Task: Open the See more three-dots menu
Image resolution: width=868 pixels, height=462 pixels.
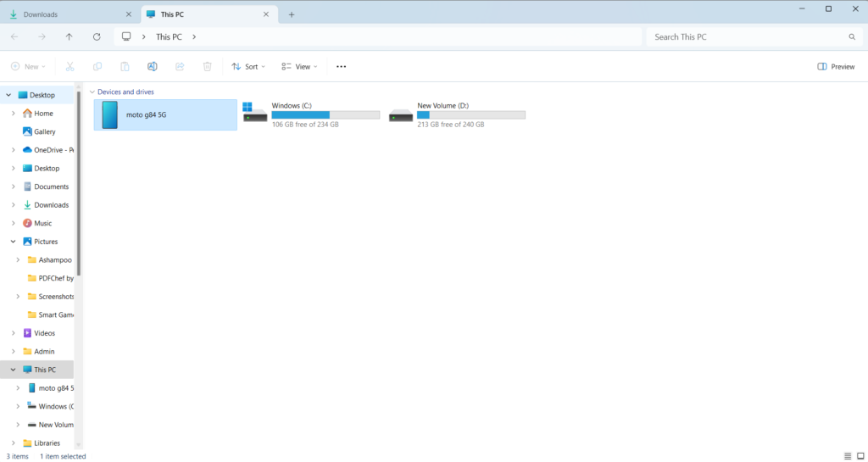Action: point(342,66)
